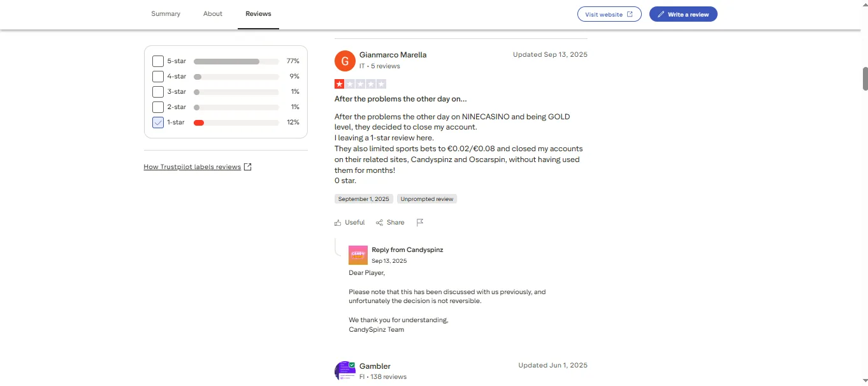The height and width of the screenshot is (386, 868).
Task: Click the 1-star rating on Gianmarco's review
Action: [x=360, y=84]
